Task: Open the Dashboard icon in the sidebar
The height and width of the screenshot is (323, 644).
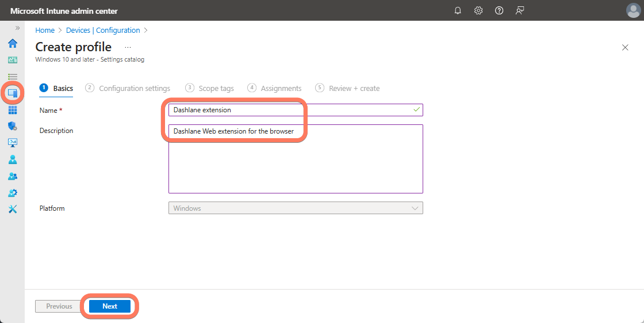Action: (12, 60)
